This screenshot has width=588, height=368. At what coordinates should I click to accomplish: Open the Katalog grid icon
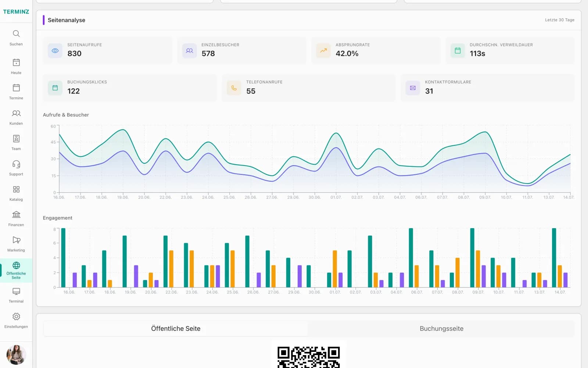pyautogui.click(x=16, y=190)
